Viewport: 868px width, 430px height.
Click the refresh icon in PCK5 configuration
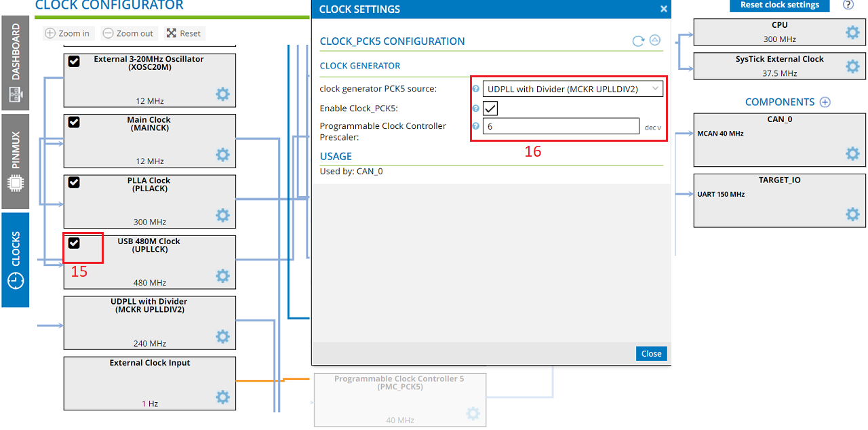[638, 41]
